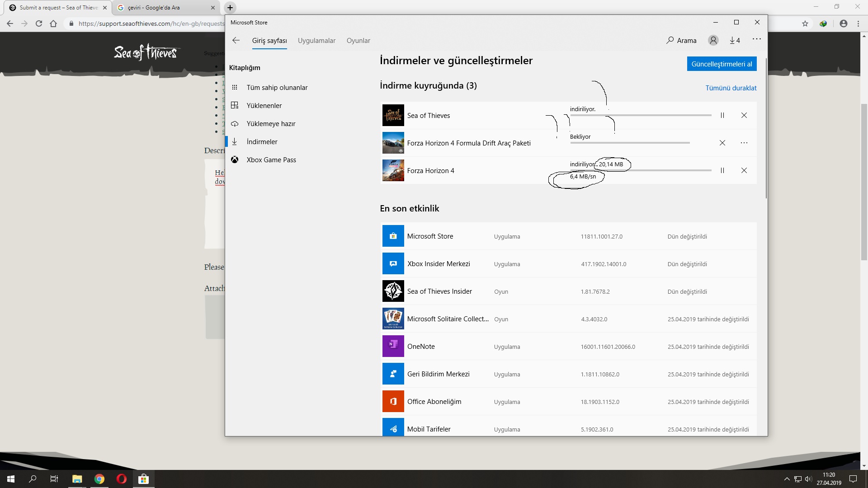This screenshot has width=868, height=488.
Task: Open the Arama search in Microsoft Store
Action: tap(681, 40)
